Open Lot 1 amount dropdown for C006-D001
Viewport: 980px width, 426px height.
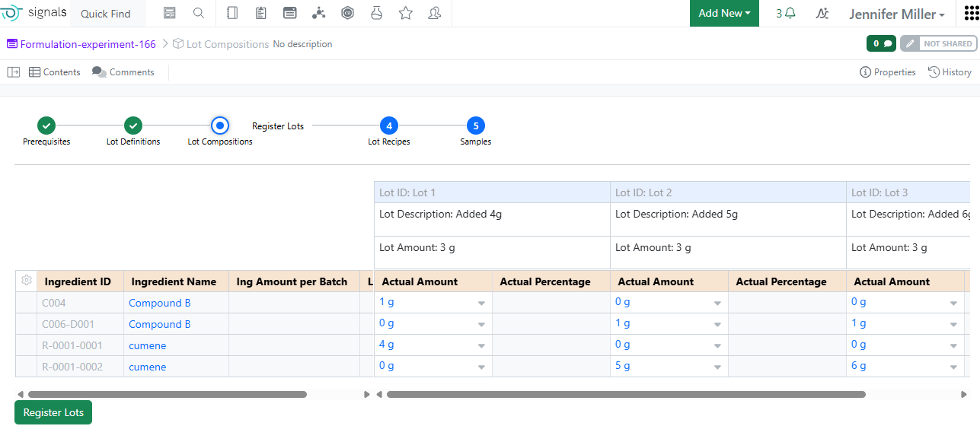tap(481, 324)
